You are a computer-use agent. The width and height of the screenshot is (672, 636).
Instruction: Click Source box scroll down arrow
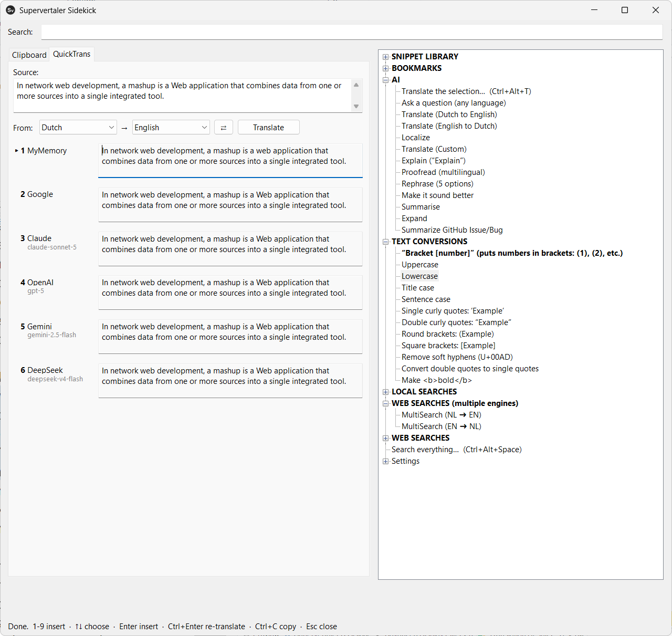[356, 107]
